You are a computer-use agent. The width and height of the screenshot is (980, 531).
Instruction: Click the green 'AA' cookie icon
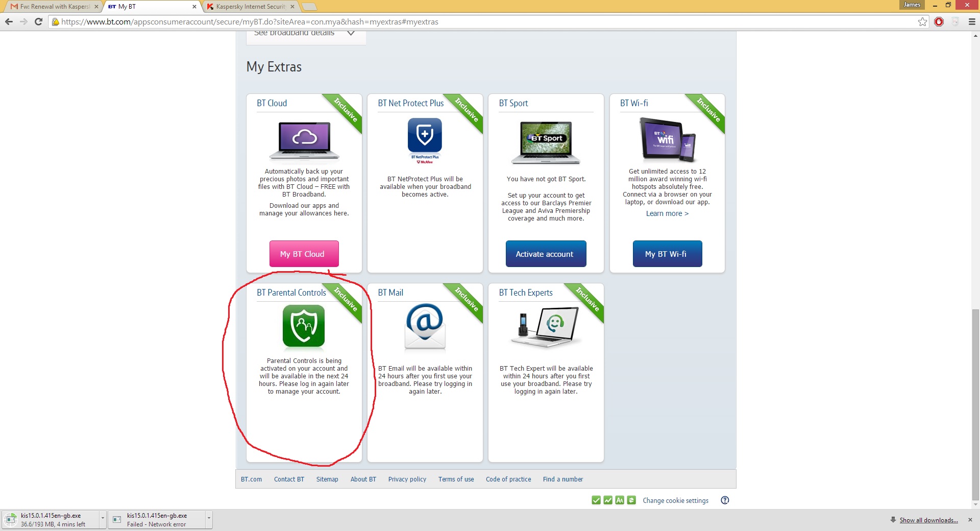619,500
